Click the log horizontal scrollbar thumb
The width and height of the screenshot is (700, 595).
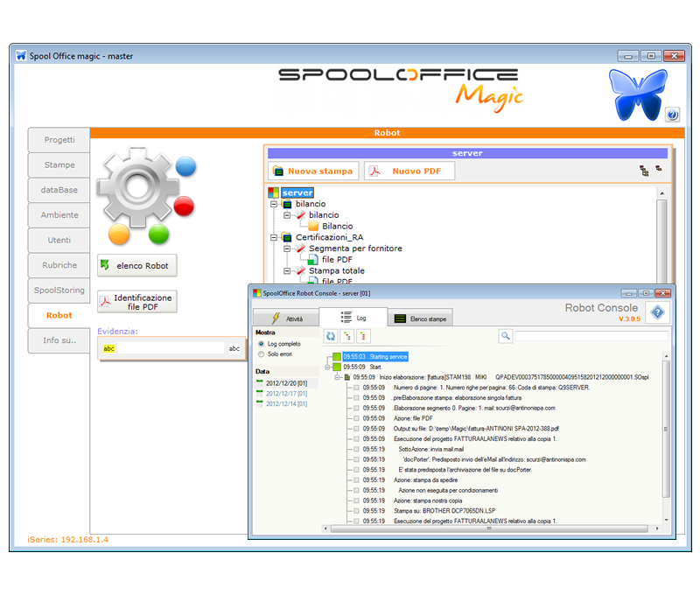point(489,528)
